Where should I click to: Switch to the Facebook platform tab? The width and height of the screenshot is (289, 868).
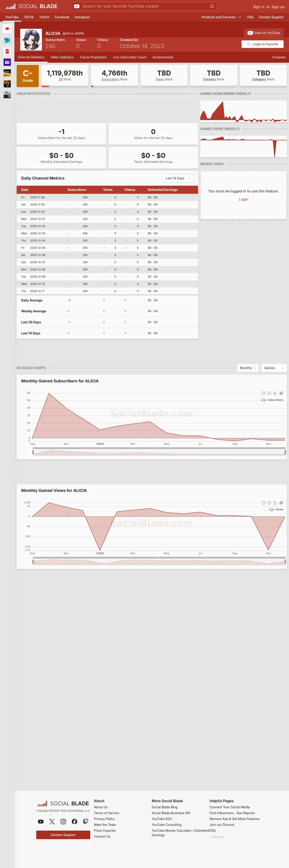click(x=62, y=17)
